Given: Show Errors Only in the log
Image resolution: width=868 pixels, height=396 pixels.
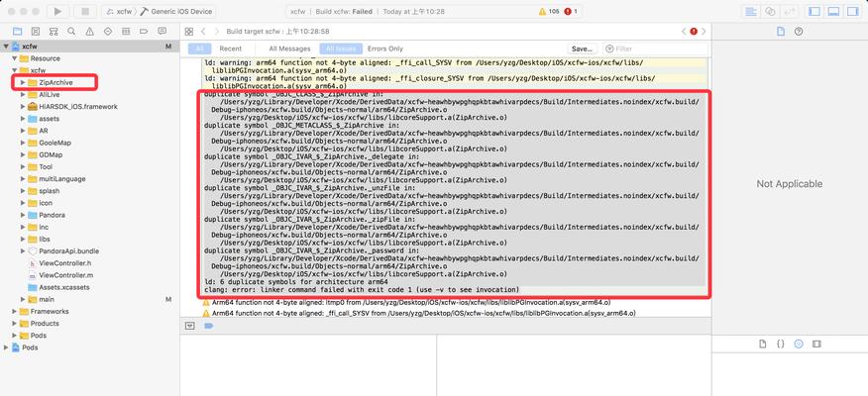Looking at the screenshot, I should tap(385, 49).
